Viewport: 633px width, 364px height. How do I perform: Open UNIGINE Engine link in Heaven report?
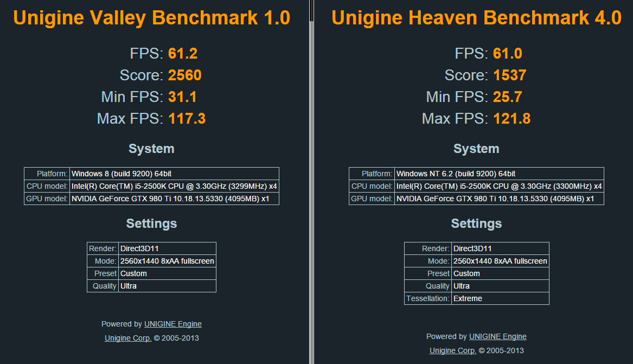click(x=498, y=336)
